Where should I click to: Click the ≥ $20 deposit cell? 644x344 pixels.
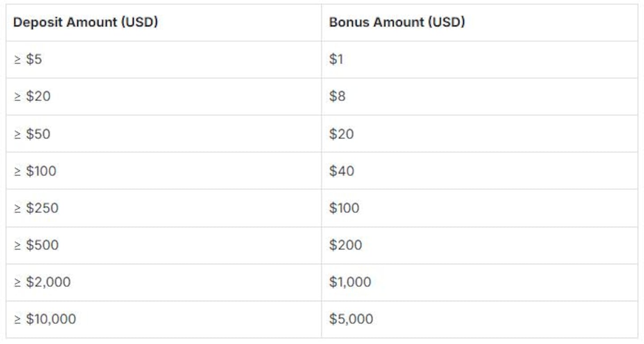point(32,96)
